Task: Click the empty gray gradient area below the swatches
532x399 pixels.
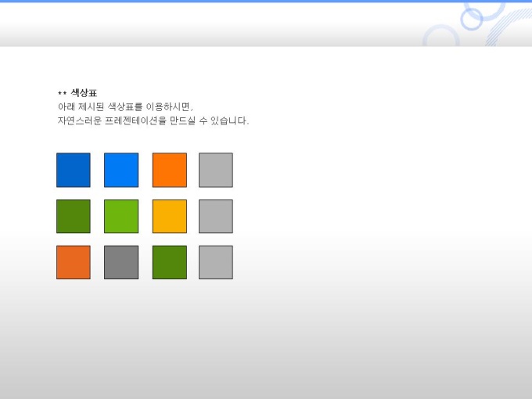Action: [266, 344]
